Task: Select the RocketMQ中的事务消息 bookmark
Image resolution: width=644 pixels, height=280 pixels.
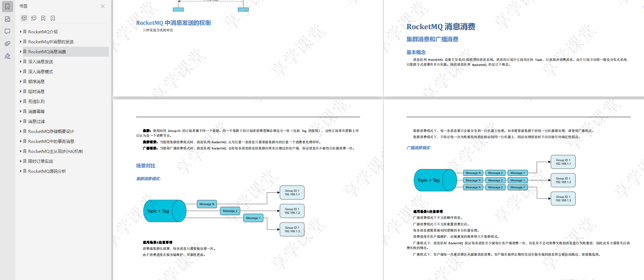Action: 51,141
